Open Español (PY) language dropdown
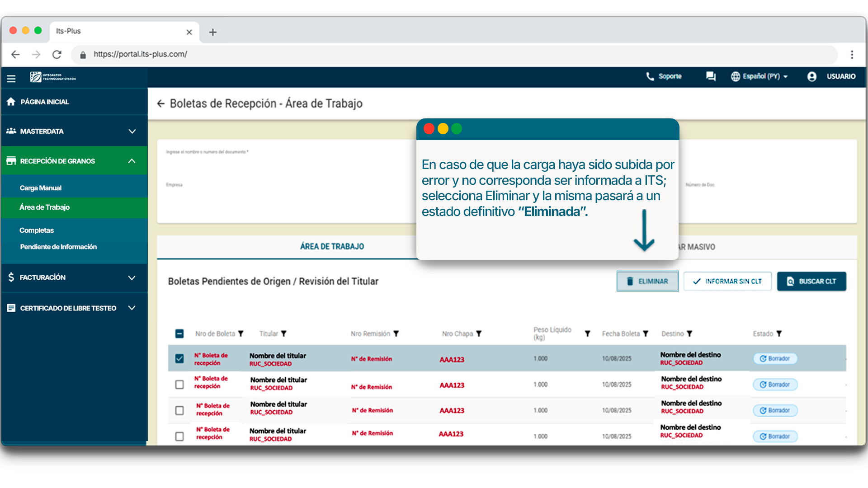Image resolution: width=868 pixels, height=488 pixels. click(760, 76)
